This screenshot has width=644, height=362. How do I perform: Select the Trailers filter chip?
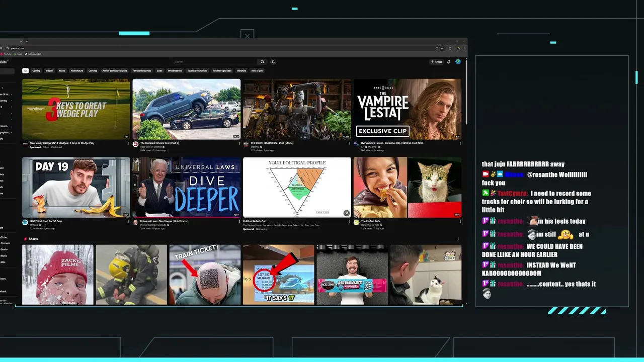pyautogui.click(x=50, y=71)
